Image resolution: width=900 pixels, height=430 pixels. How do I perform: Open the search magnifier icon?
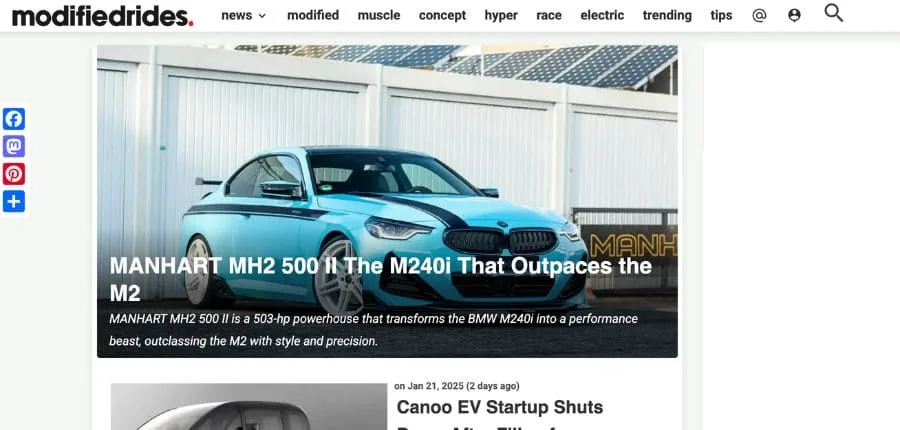[x=833, y=13]
